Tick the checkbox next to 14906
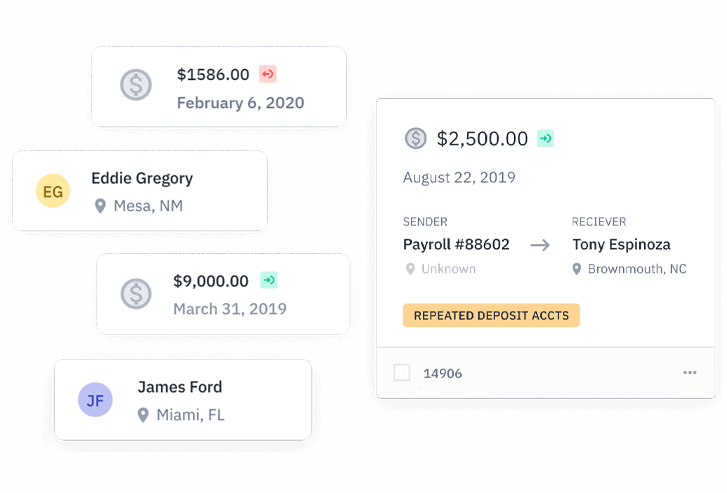Screen dimensions: 727x493 click(402, 373)
